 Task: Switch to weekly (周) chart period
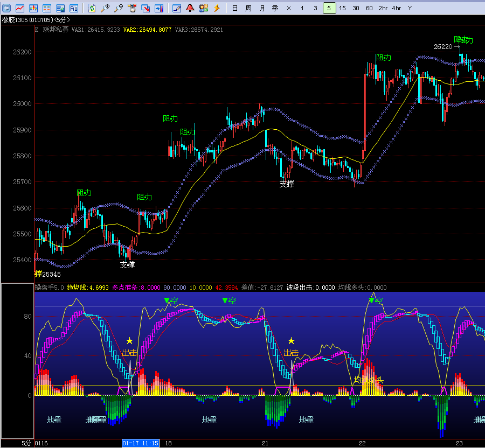[248, 8]
